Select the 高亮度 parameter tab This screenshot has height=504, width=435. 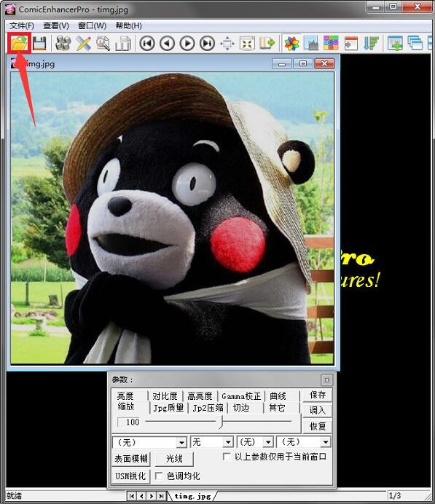200,396
